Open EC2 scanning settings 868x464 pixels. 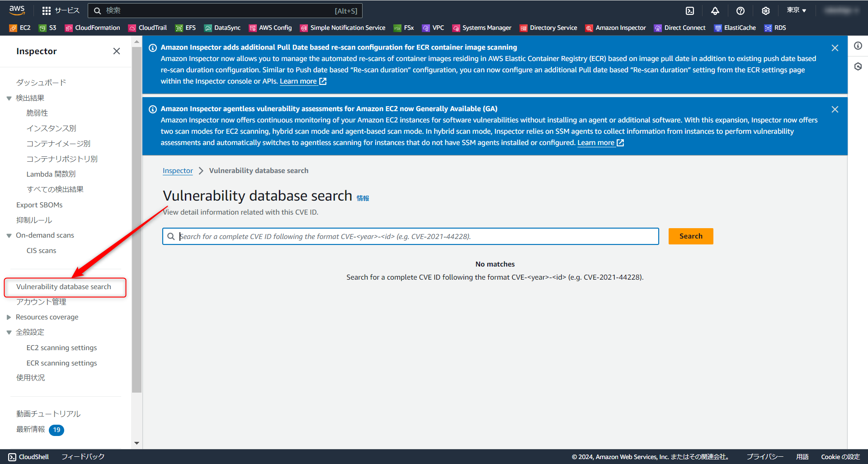click(61, 348)
